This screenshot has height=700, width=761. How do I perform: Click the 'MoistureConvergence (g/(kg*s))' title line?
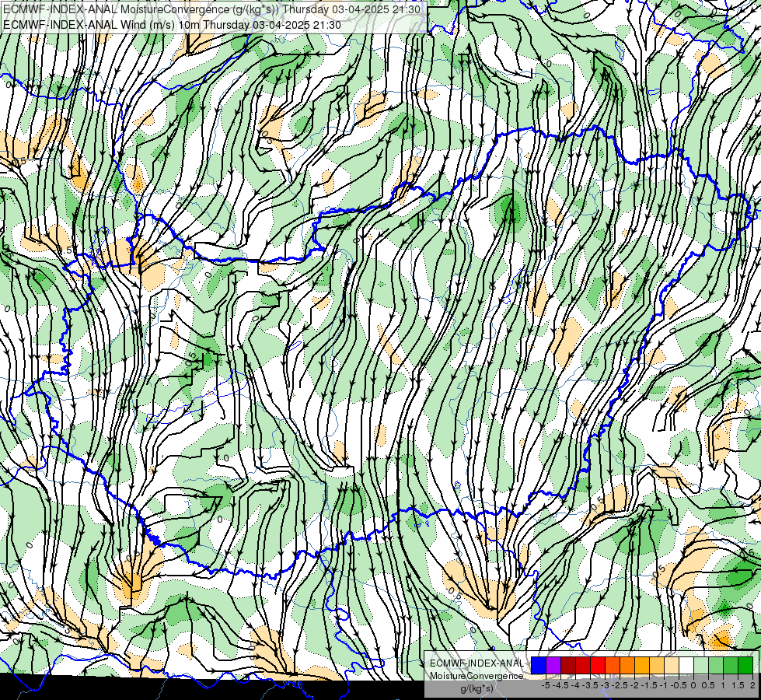[x=211, y=9]
